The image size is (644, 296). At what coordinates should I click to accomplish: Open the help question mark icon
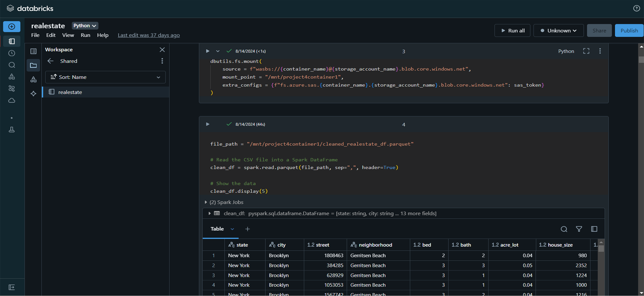(x=636, y=8)
